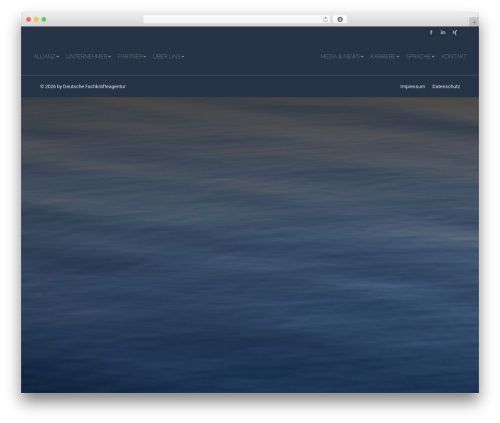Open the Facebook social icon
Screen dimensions: 500x423
pyautogui.click(x=431, y=32)
